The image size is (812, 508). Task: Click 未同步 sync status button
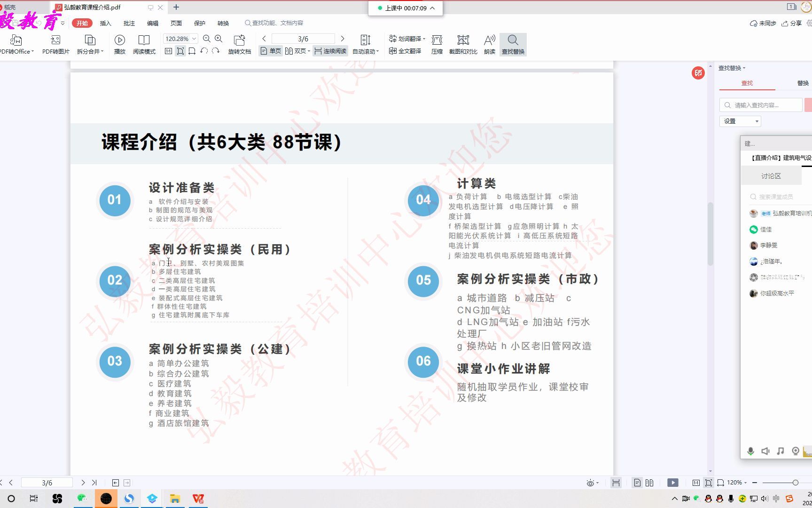(x=763, y=23)
